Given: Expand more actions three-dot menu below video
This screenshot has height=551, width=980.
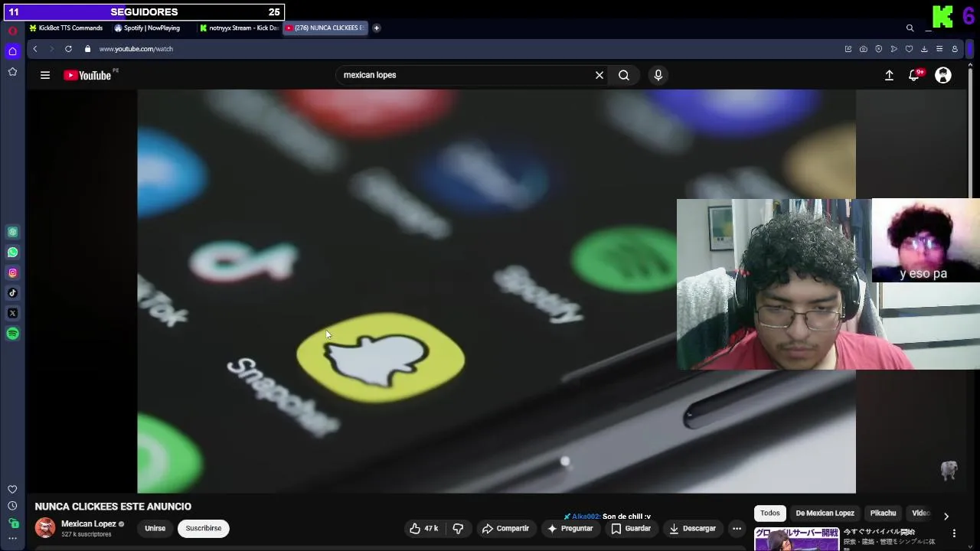Looking at the screenshot, I should coord(737,529).
